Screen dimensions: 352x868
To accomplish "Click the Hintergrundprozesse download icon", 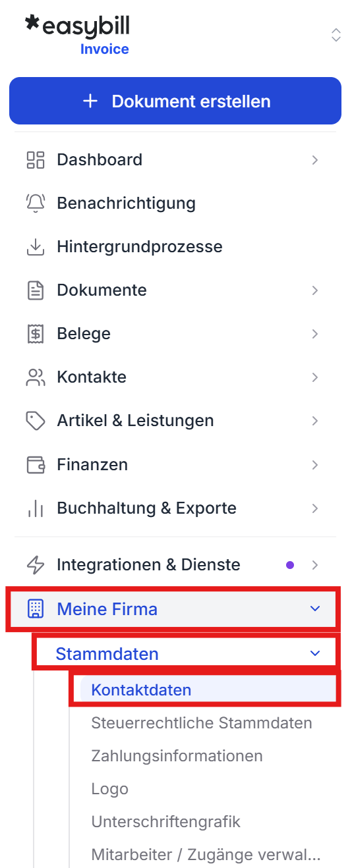I will (35, 247).
